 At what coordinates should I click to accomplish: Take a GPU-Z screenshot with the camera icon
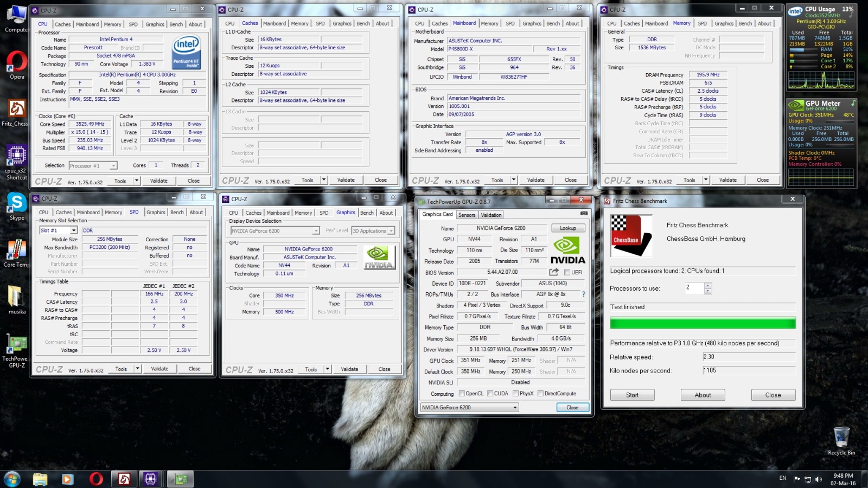click(584, 214)
